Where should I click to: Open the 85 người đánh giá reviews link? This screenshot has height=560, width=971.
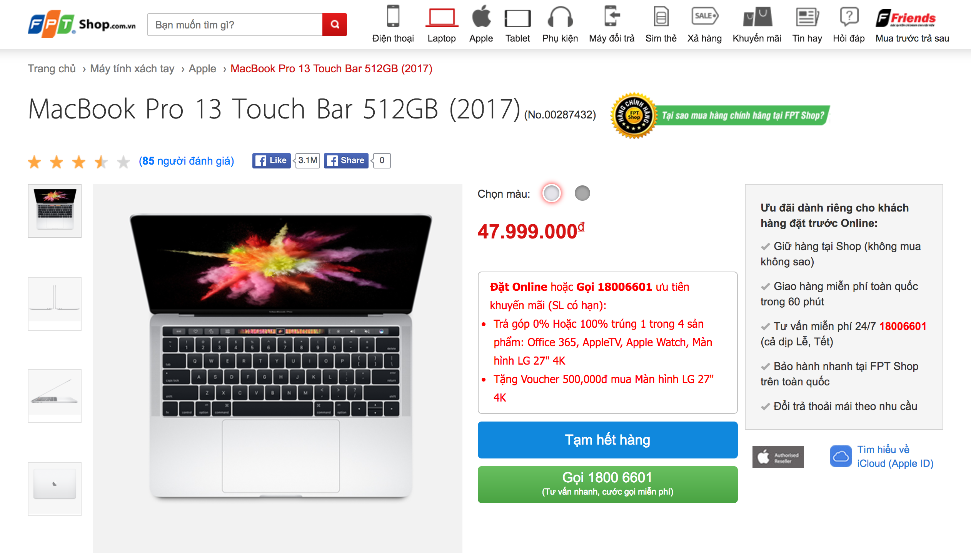point(186,161)
